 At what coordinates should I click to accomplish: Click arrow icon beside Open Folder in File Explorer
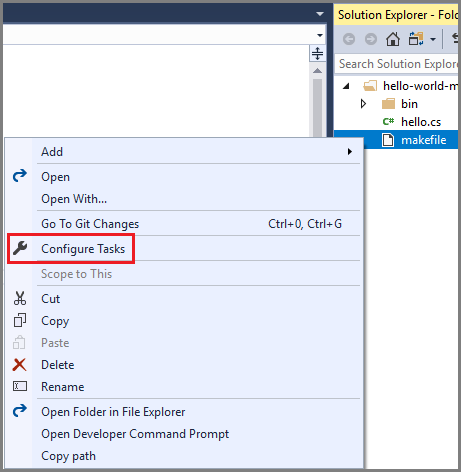click(x=20, y=410)
